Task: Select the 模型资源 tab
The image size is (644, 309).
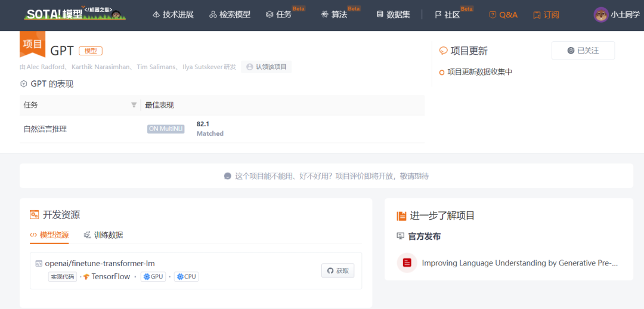Action: tap(49, 235)
